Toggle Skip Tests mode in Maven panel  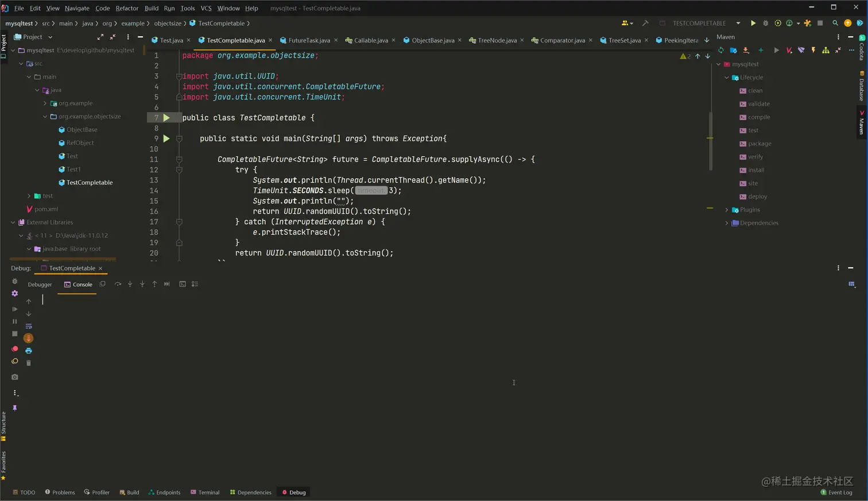[801, 50]
